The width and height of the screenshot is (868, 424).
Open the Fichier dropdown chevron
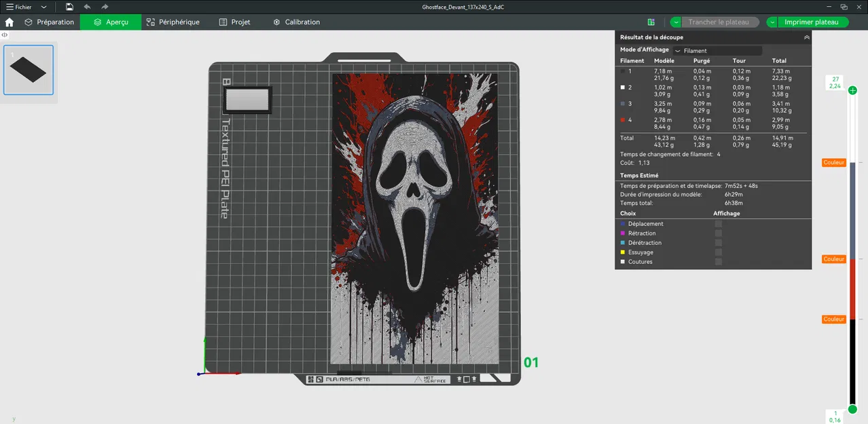(43, 7)
